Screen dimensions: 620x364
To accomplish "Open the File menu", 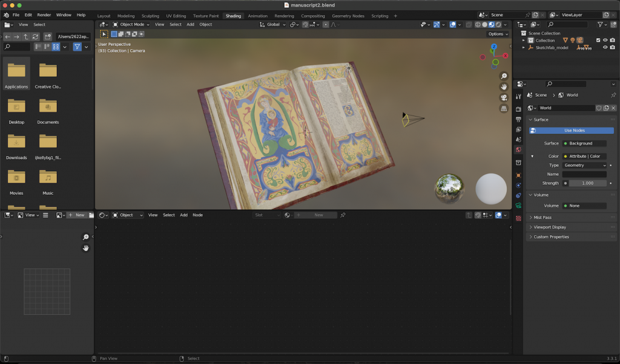I will click(x=16, y=15).
